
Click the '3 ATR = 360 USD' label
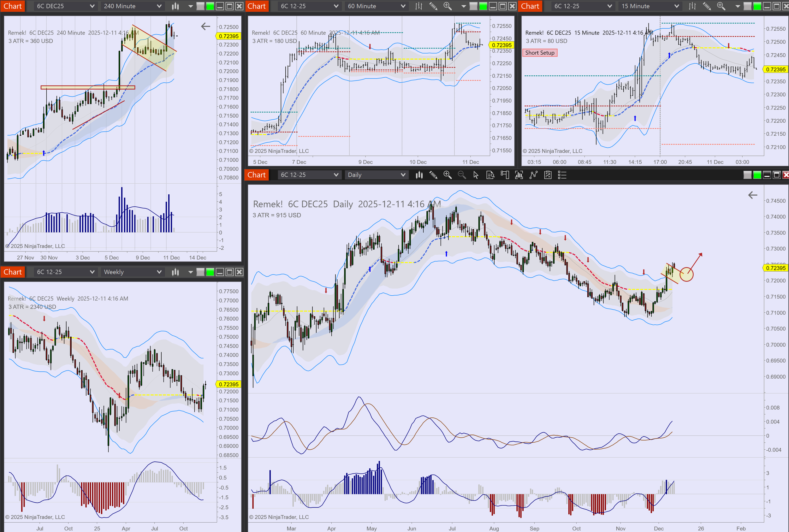[31, 41]
